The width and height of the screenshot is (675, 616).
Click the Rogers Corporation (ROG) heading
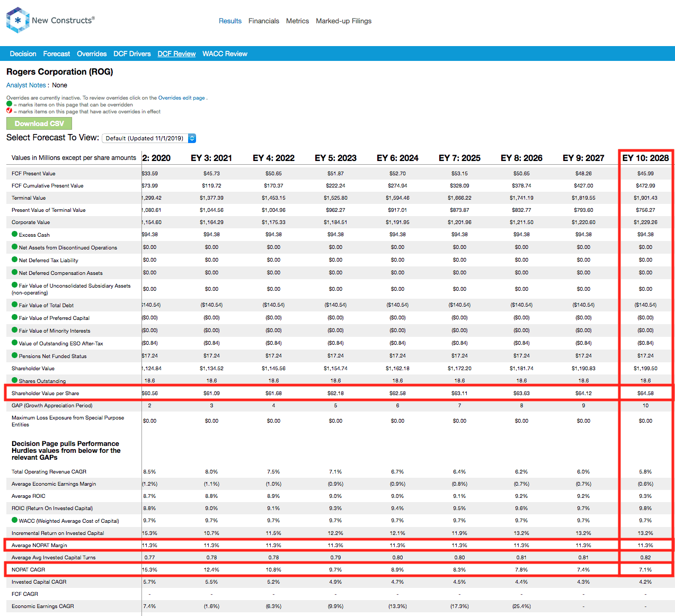tap(60, 72)
